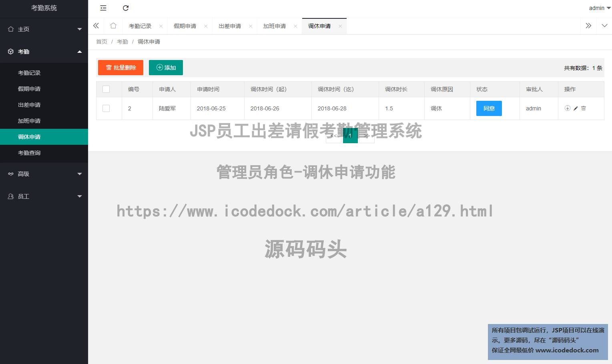612x364 pixels.
Task: Click the 考勤 breadcrumb link
Action: tap(122, 42)
